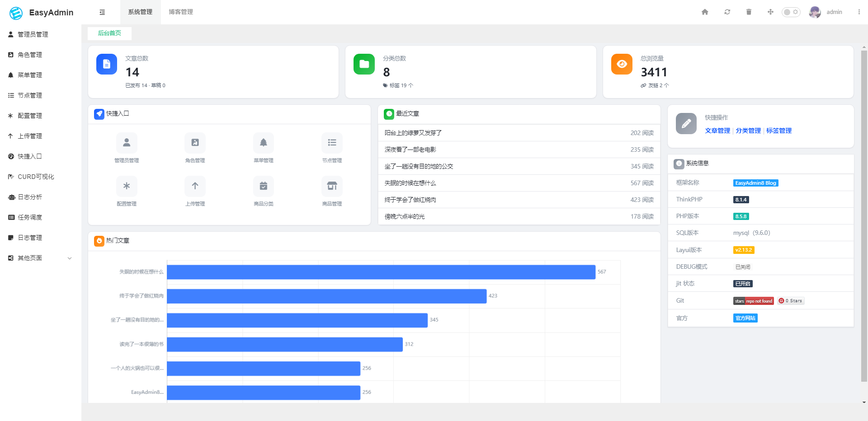Open the 分类管理 quick link
This screenshot has width=868, height=421.
[748, 131]
